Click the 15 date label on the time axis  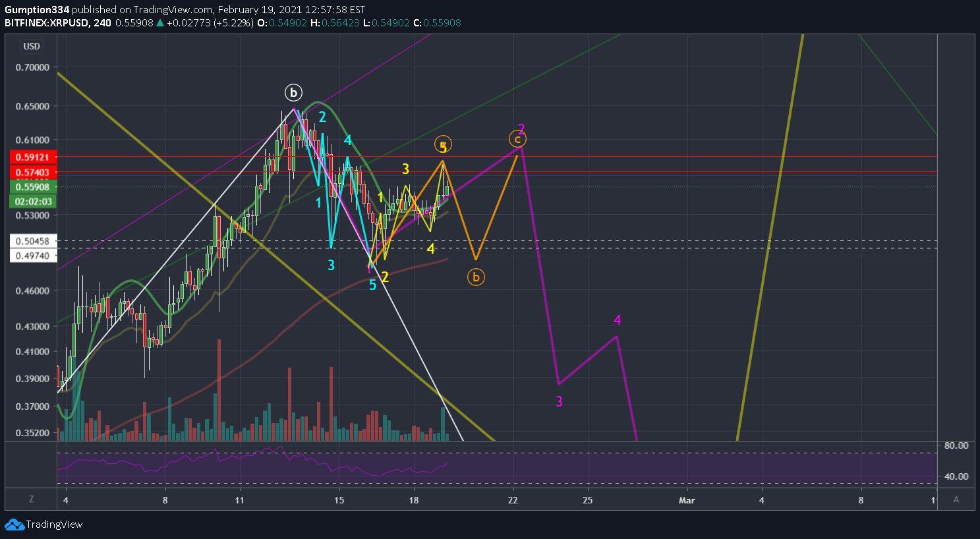point(339,500)
